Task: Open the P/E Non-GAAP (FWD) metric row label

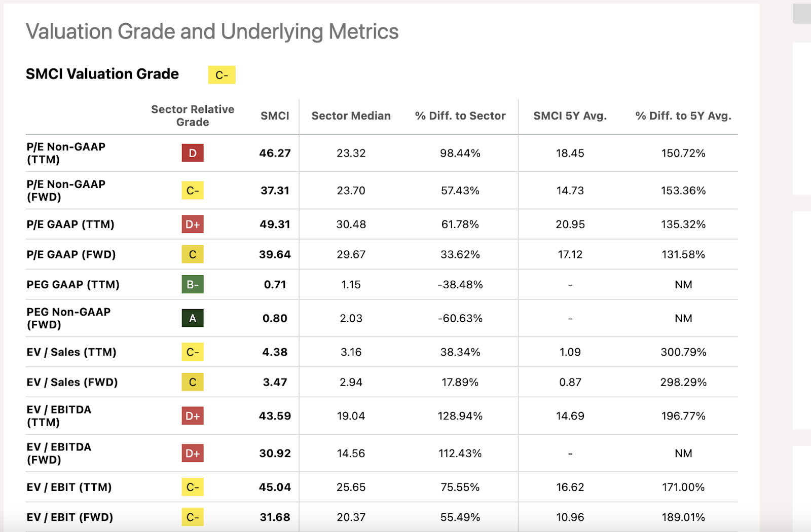Action: pos(66,191)
